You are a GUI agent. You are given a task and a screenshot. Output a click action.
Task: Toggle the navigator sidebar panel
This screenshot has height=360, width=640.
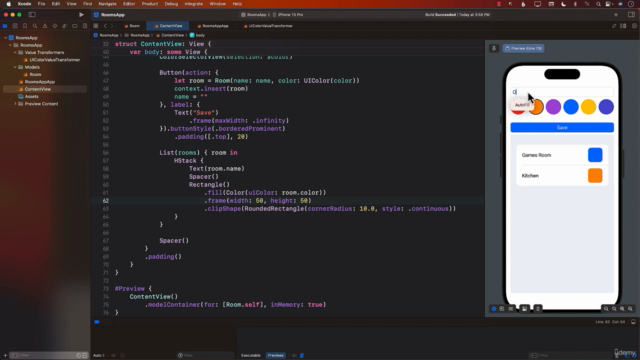32,15
